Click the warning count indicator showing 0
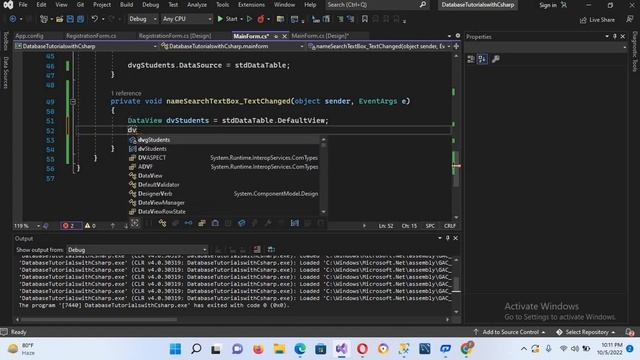Viewport: 640px width, 360px height. click(90, 226)
